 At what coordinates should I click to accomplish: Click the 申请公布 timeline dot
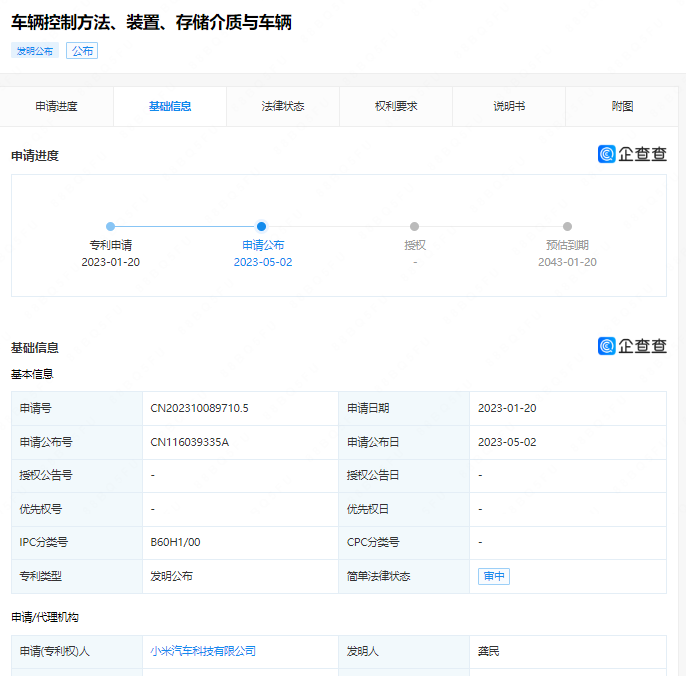coord(262,227)
